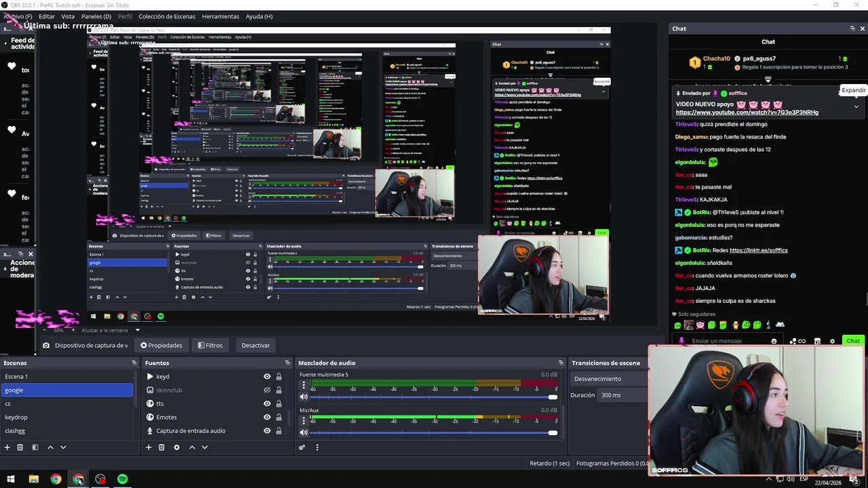Open Fuente multimedia 5 channel options dots
The width and height of the screenshot is (868, 488).
click(303, 385)
